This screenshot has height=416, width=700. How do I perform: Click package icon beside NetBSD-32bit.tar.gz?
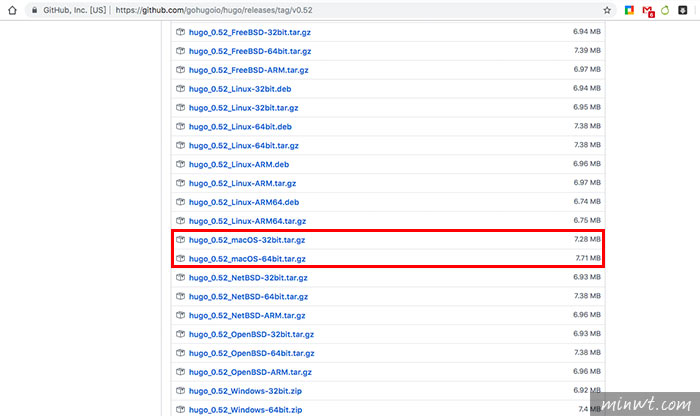(x=180, y=277)
